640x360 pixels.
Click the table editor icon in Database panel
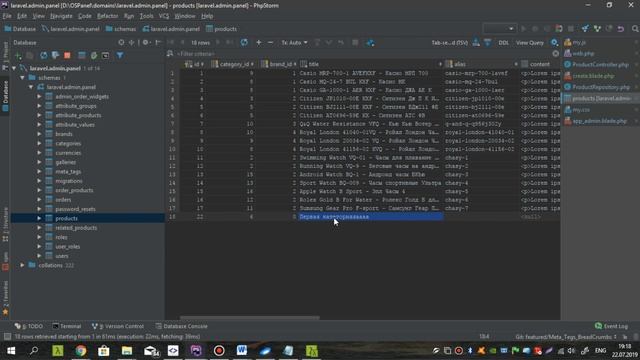82,56
